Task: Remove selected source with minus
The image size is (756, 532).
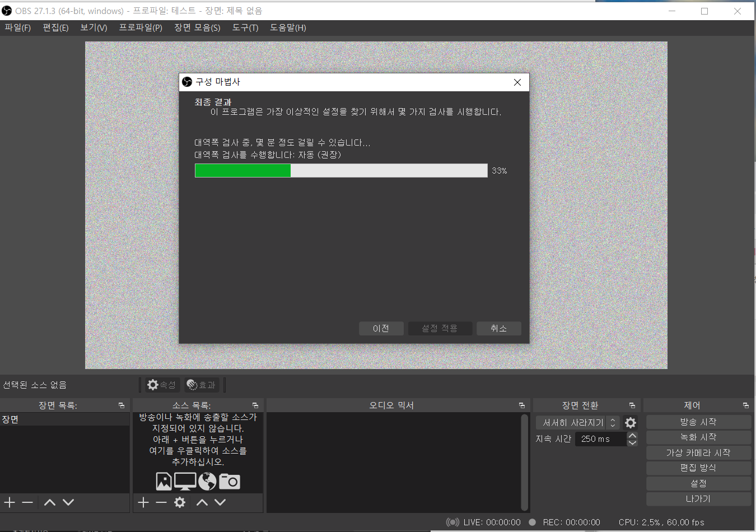Action: [x=161, y=502]
